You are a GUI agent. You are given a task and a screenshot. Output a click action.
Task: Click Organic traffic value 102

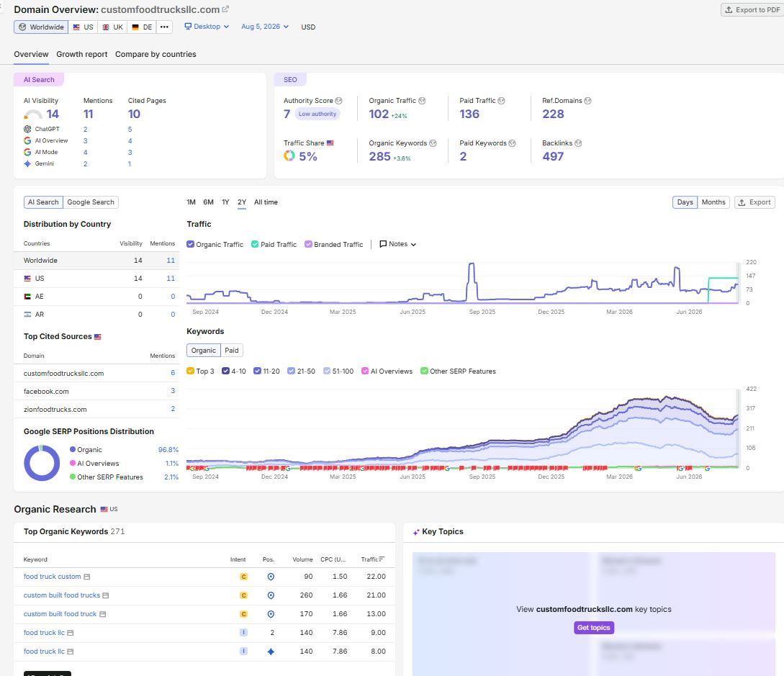click(379, 114)
